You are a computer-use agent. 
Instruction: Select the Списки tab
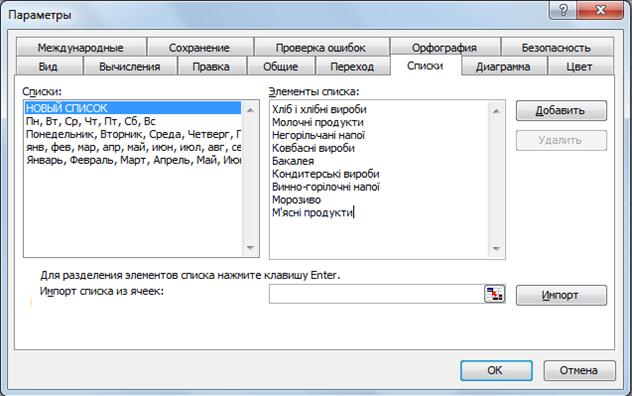pyautogui.click(x=425, y=65)
